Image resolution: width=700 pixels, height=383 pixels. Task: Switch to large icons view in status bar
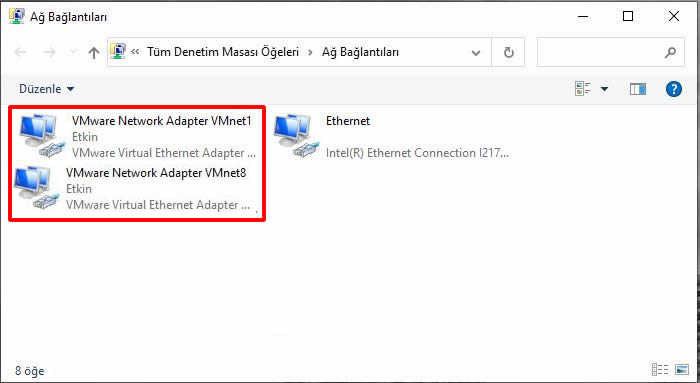click(x=682, y=370)
